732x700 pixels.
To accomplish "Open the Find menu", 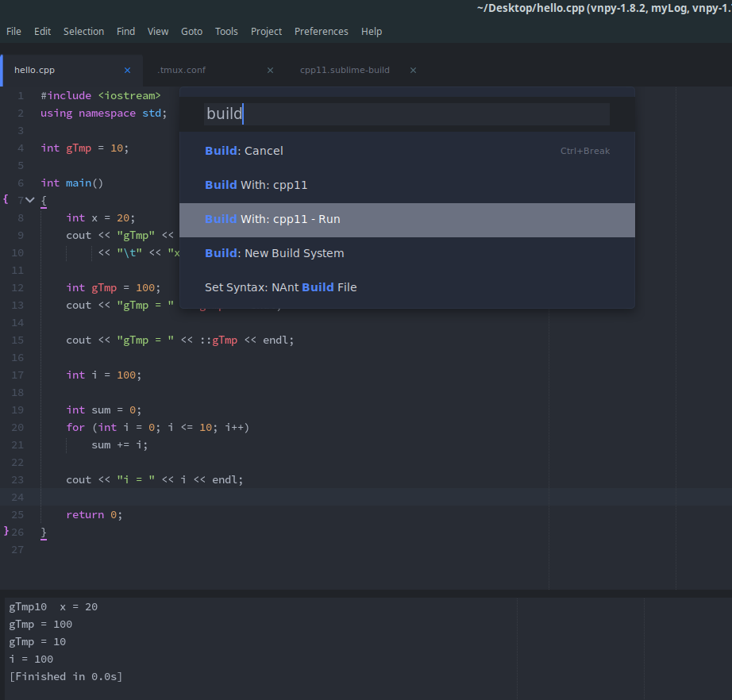I will pos(125,31).
